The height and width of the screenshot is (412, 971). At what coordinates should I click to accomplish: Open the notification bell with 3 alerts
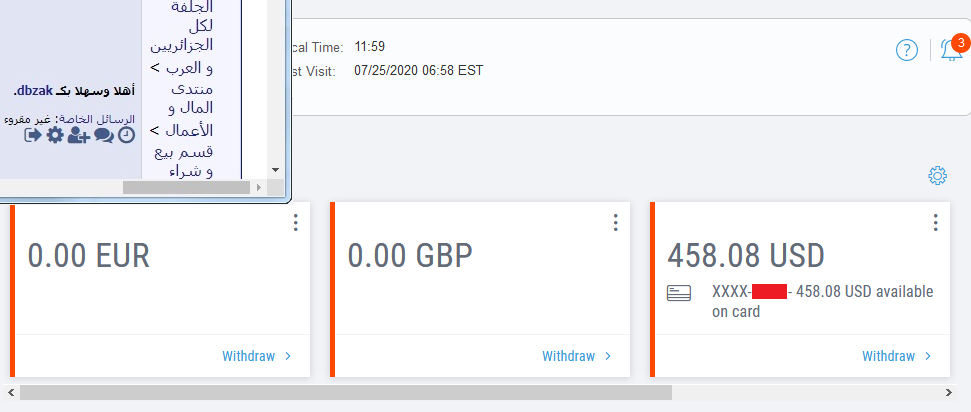point(951,50)
